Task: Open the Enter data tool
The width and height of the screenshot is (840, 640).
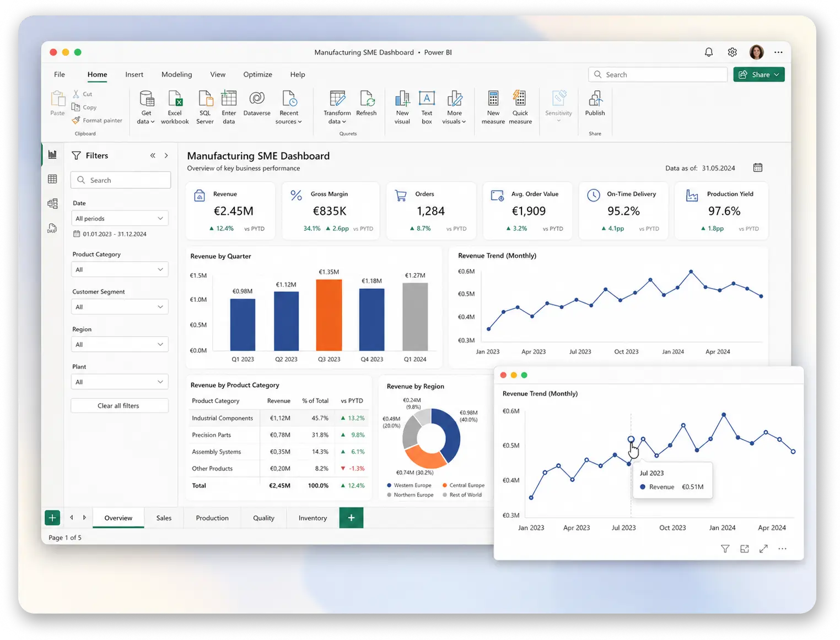Action: (x=229, y=107)
